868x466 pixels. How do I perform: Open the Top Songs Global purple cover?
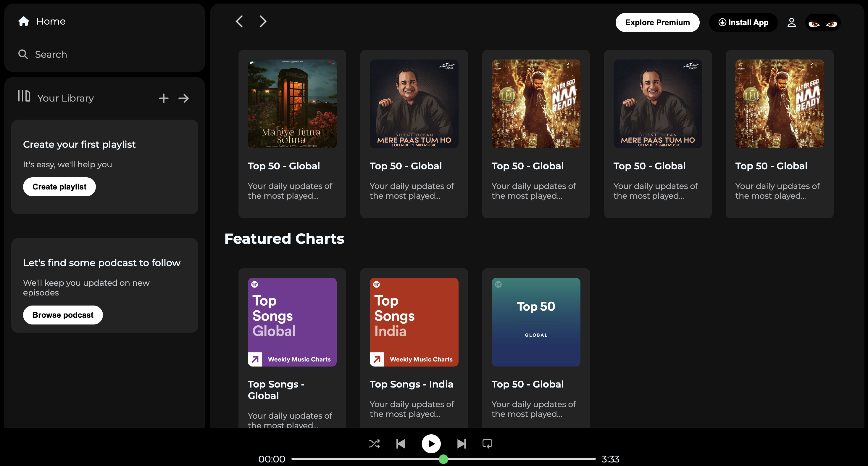coord(292,322)
